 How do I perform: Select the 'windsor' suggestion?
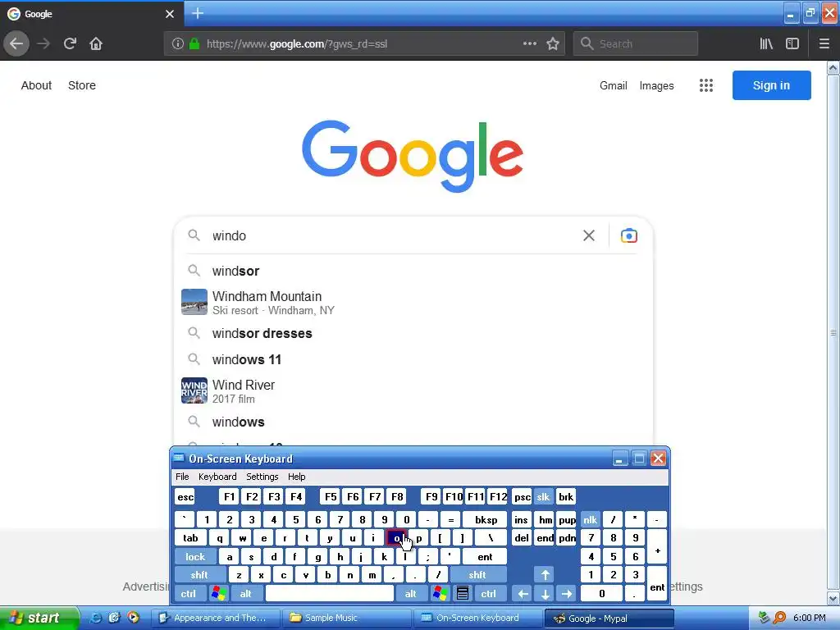click(x=413, y=271)
